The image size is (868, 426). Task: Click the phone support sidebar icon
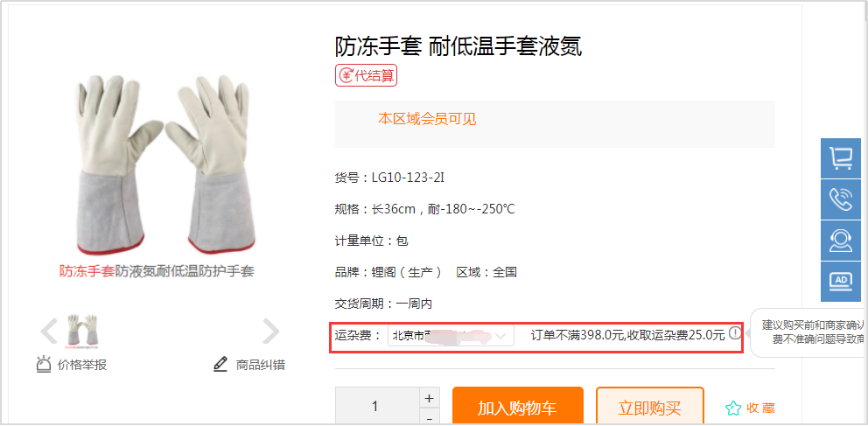[841, 199]
